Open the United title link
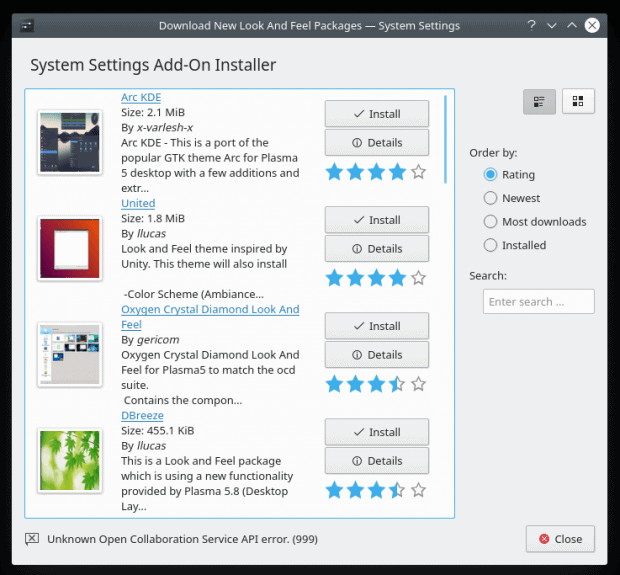620x575 pixels. 138,203
